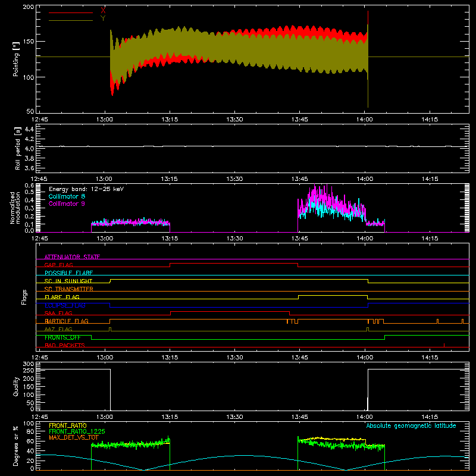
Task: Click the GAP_FLAG label
Action: (x=58, y=265)
